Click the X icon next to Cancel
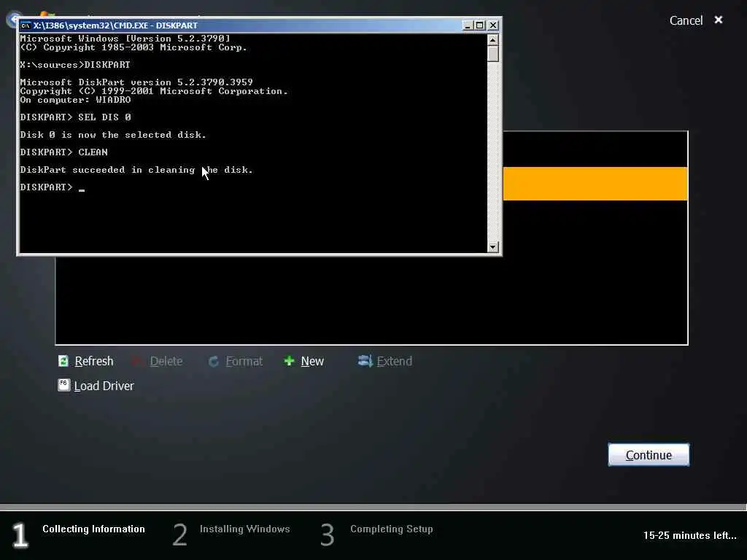Screen dimensions: 747x560 719,20
